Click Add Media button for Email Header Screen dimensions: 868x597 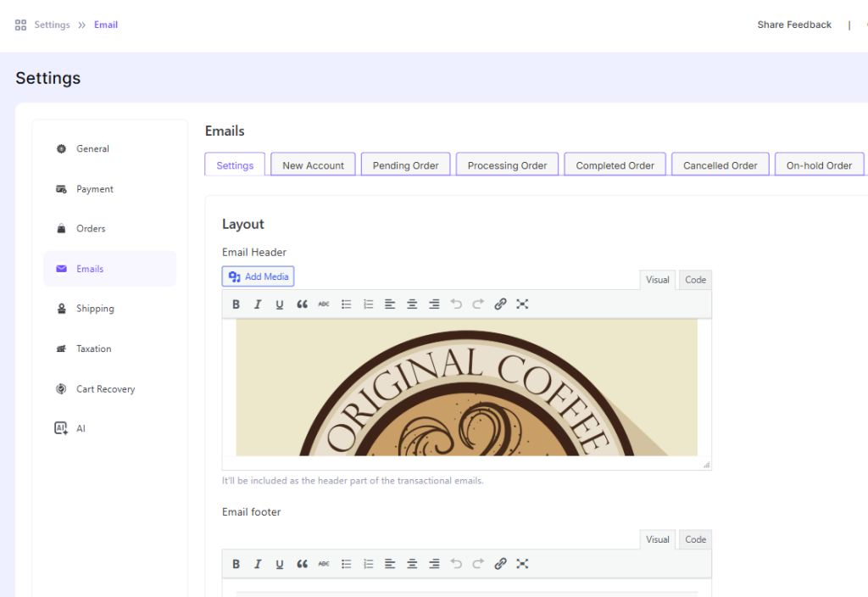(258, 276)
